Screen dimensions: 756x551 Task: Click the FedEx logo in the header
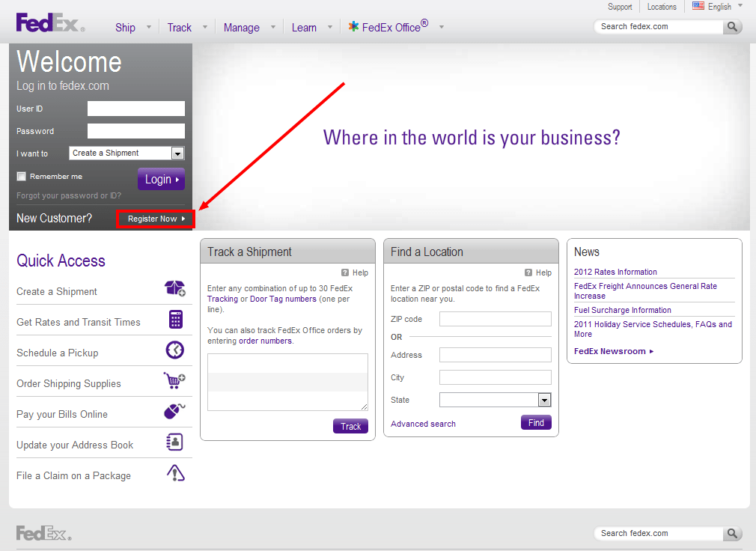tap(50, 22)
